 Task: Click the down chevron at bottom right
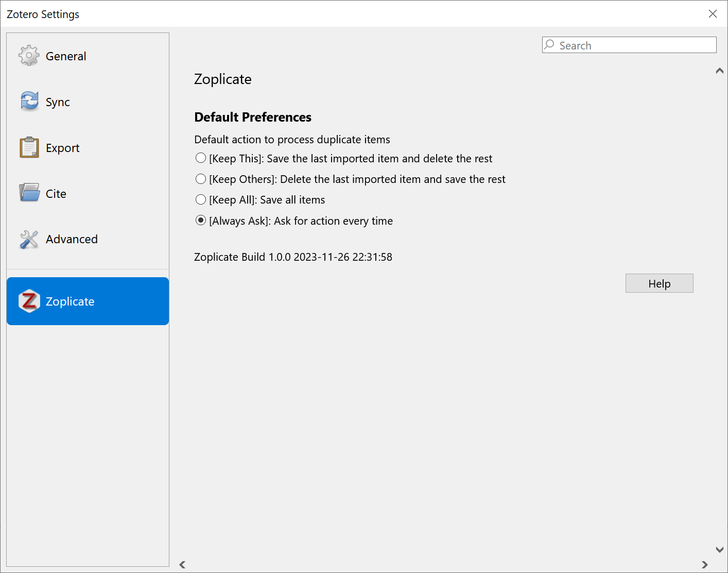point(719,550)
